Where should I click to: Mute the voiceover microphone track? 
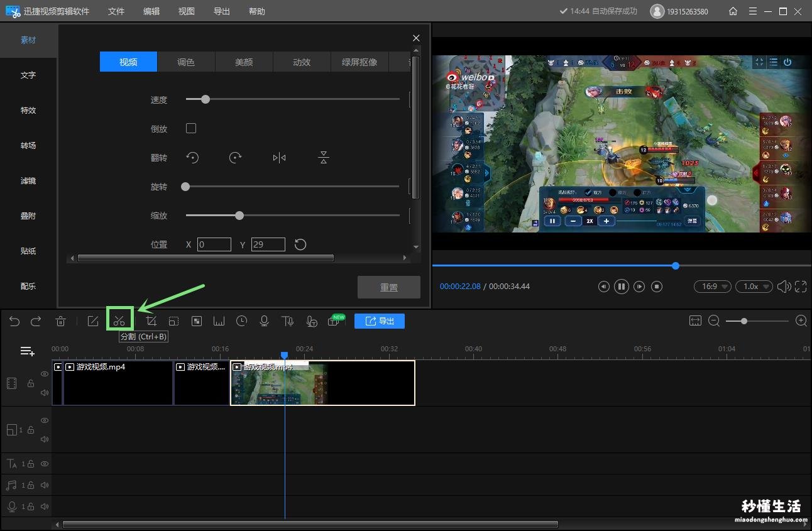[x=45, y=506]
